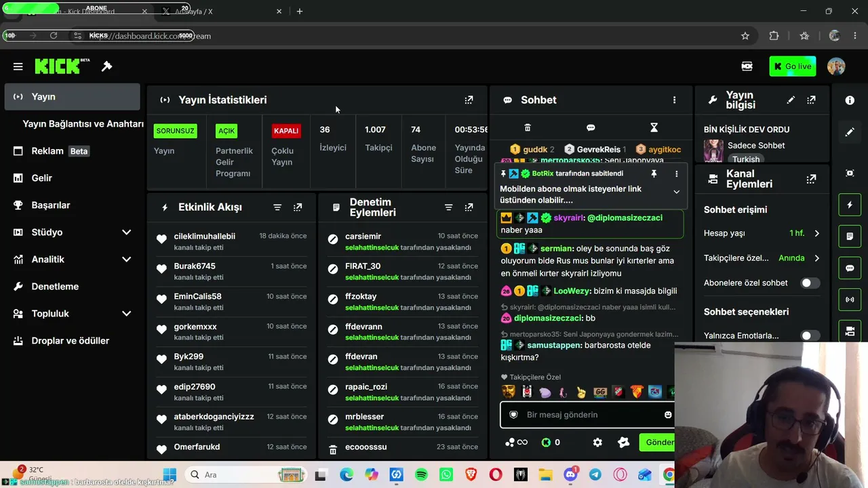
Task: Open the profile avatar menu
Action: (x=836, y=66)
